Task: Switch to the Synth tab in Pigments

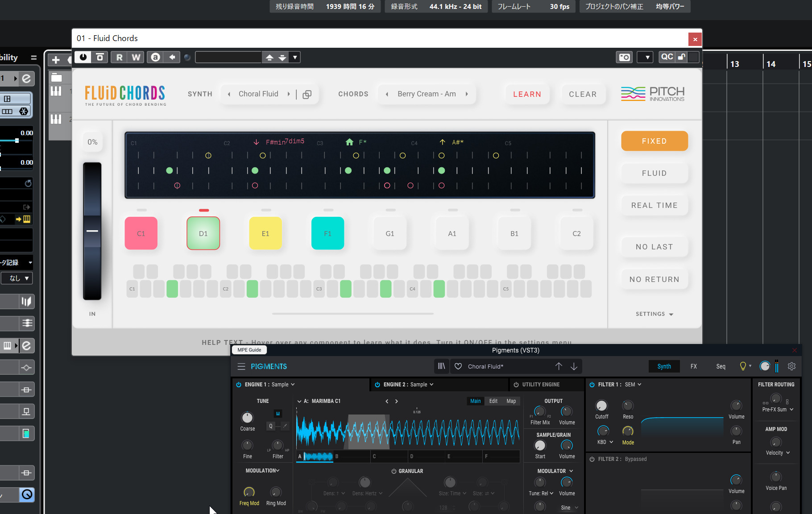Action: click(x=664, y=366)
